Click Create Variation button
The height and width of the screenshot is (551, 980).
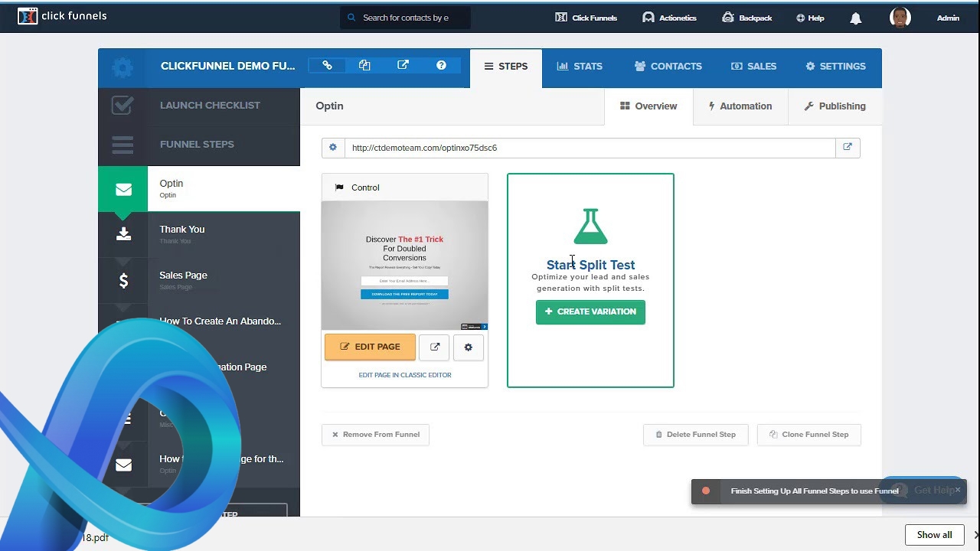tap(590, 311)
